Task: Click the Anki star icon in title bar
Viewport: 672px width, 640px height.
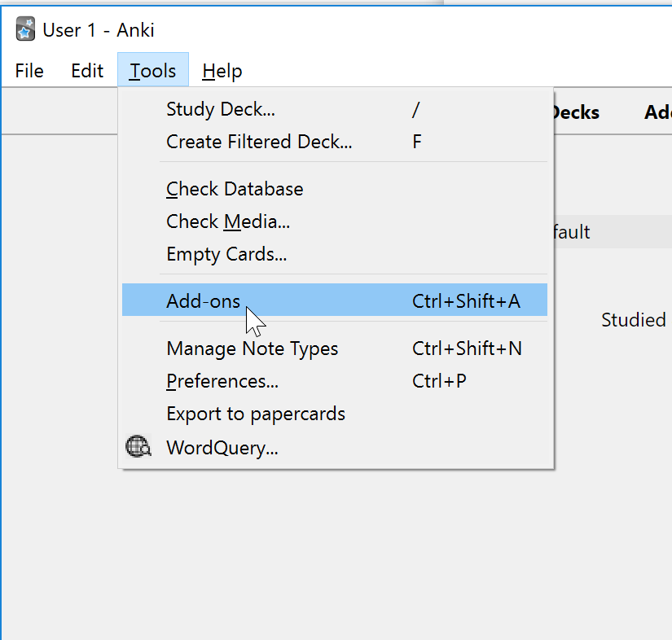Action: coord(25,29)
